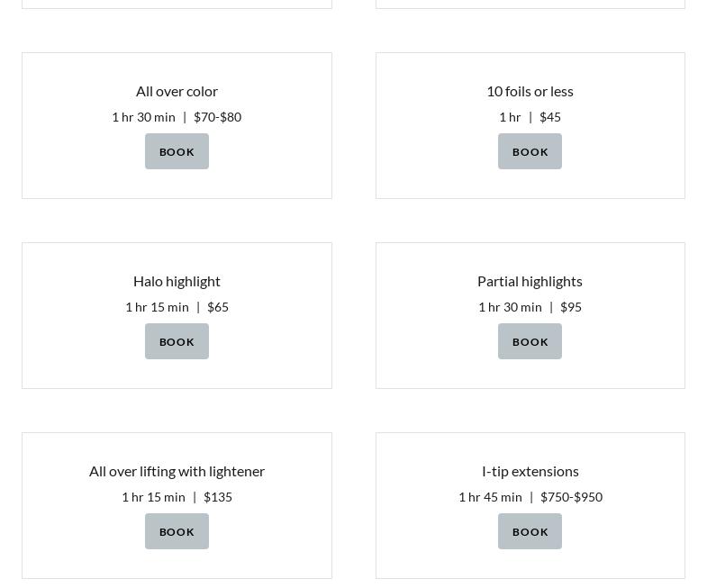Book the 10 foils or less service
Viewport: 707px width, 588px height.
[530, 151]
